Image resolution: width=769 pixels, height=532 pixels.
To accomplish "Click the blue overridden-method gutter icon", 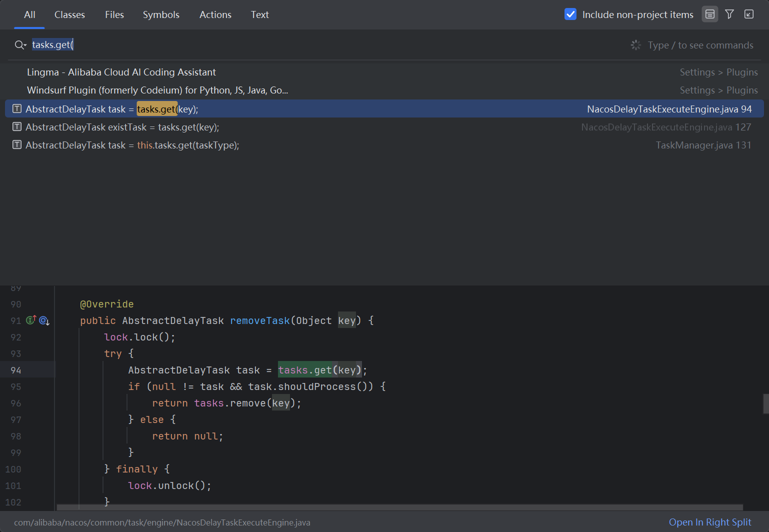I will 44,320.
